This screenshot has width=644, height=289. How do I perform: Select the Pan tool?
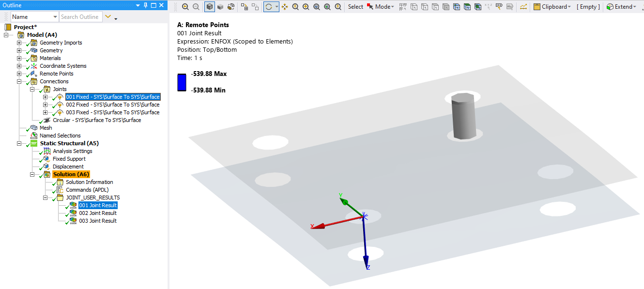tap(285, 7)
